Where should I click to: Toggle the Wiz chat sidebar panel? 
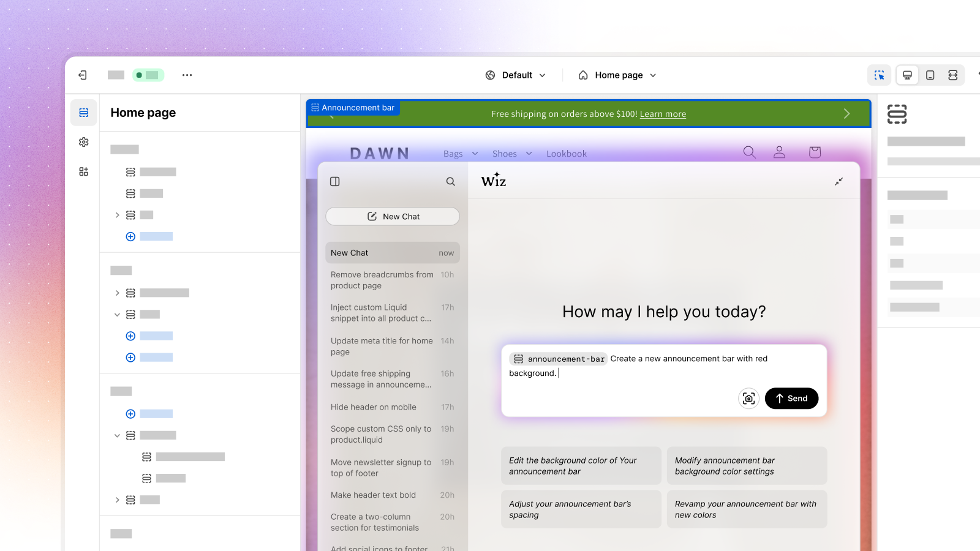coord(335,181)
